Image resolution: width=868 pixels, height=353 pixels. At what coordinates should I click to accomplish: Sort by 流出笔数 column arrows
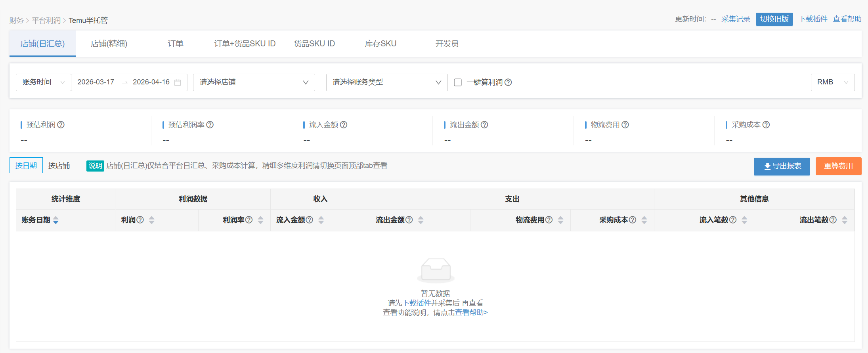click(x=845, y=220)
